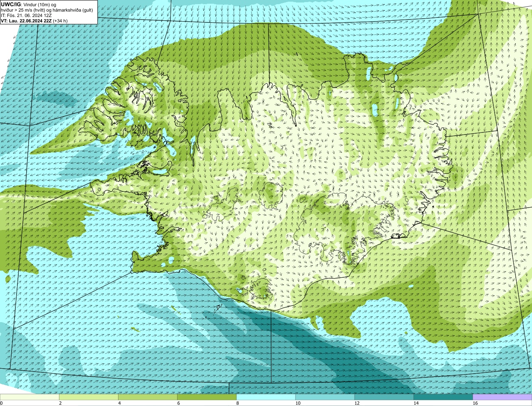Click the '16' label under the color scale
Screen dimensions: 532x406
(475, 403)
